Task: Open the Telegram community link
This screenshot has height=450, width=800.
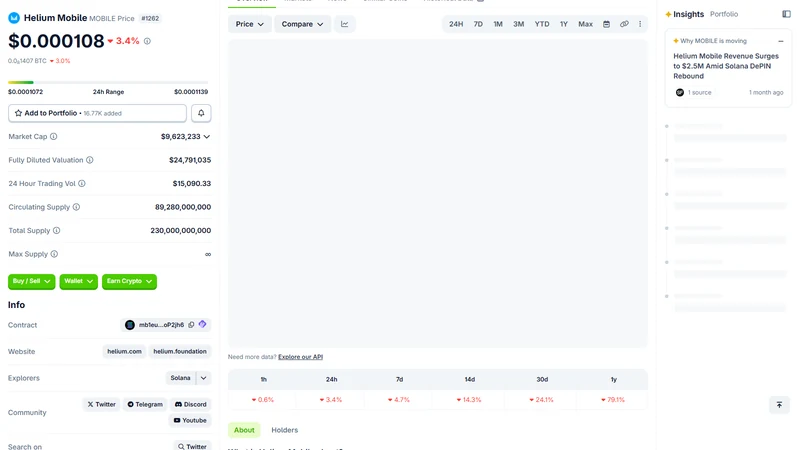Action: 145,405
